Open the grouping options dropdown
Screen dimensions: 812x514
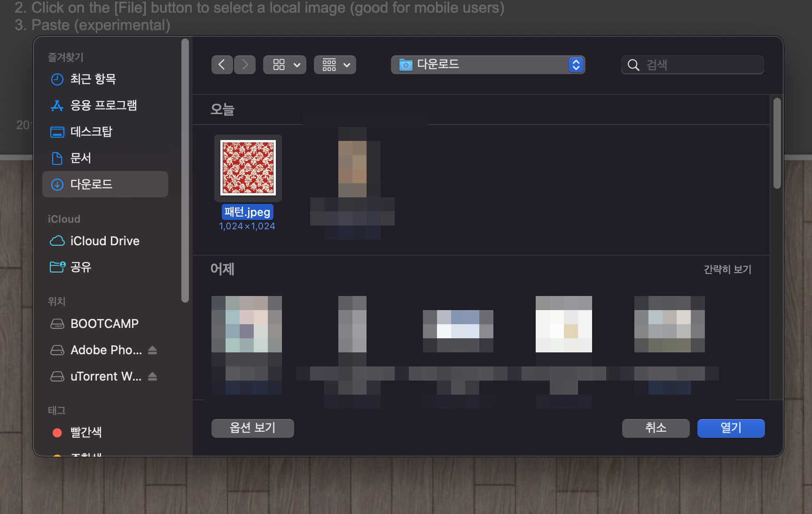[x=335, y=65]
